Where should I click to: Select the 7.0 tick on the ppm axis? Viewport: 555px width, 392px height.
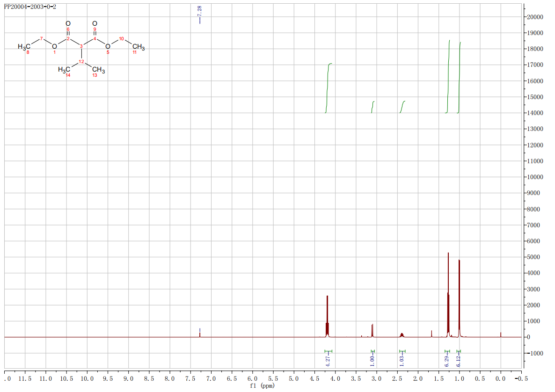pos(211,377)
